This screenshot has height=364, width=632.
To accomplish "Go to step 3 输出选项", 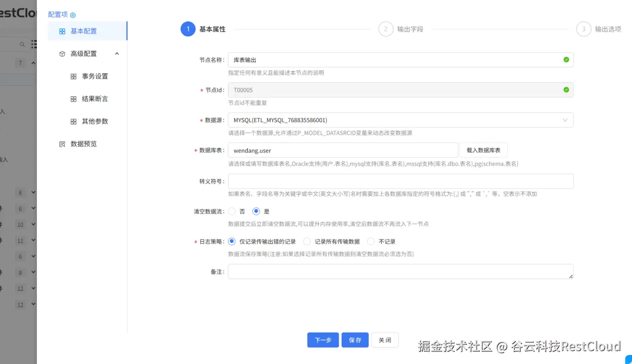I will [x=583, y=29].
